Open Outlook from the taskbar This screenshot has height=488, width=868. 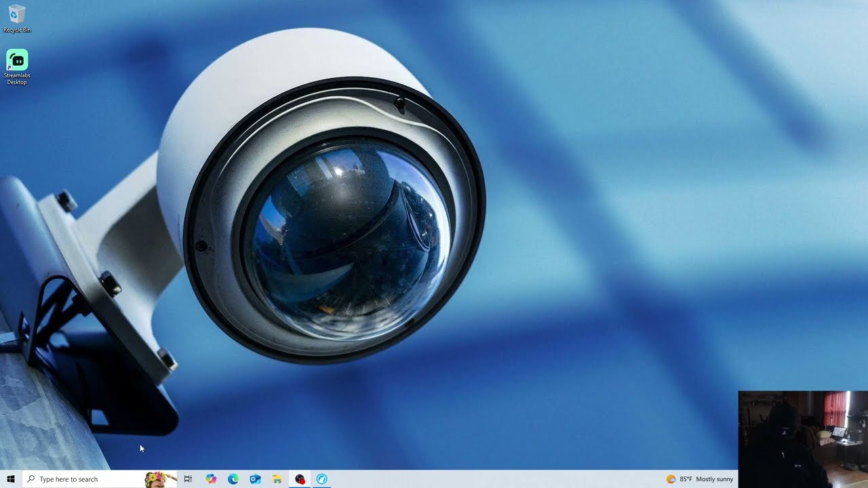click(x=255, y=479)
